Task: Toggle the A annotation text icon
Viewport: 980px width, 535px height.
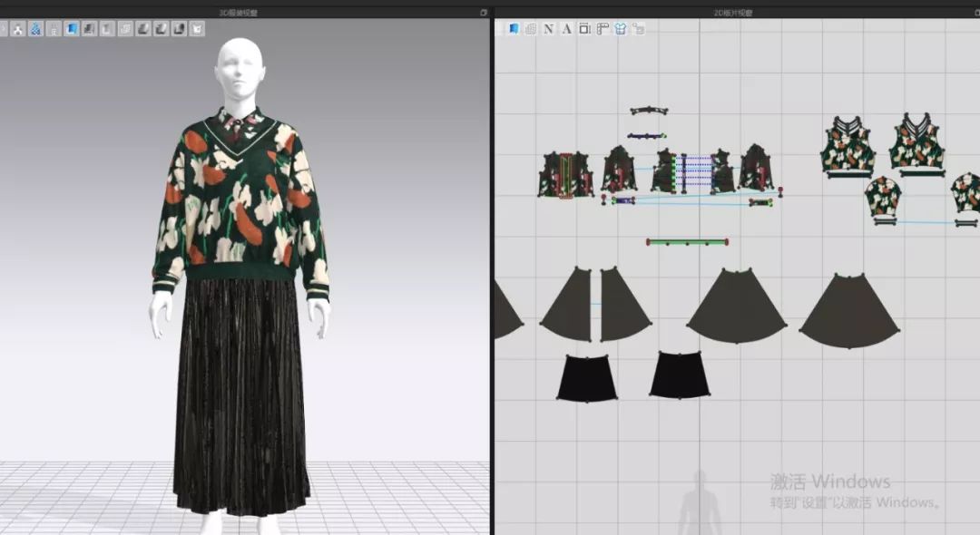Action: [x=566, y=29]
